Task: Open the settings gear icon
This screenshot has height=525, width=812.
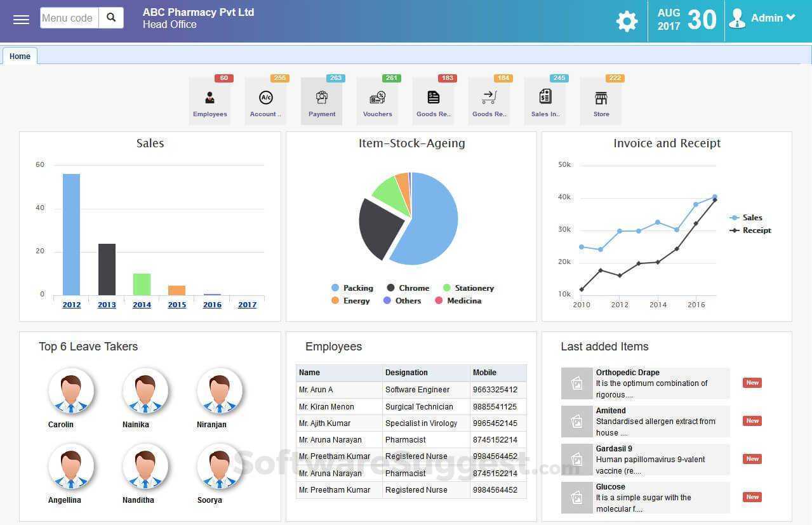Action: (x=627, y=20)
